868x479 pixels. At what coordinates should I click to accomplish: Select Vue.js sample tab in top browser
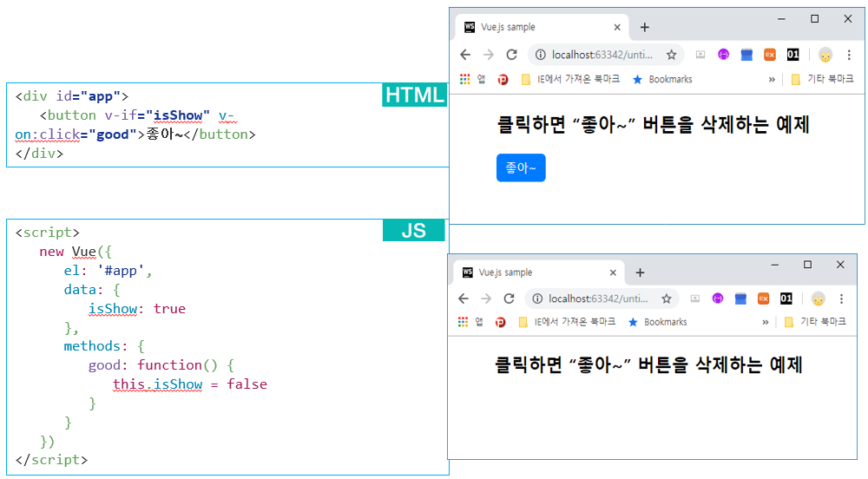(542, 27)
